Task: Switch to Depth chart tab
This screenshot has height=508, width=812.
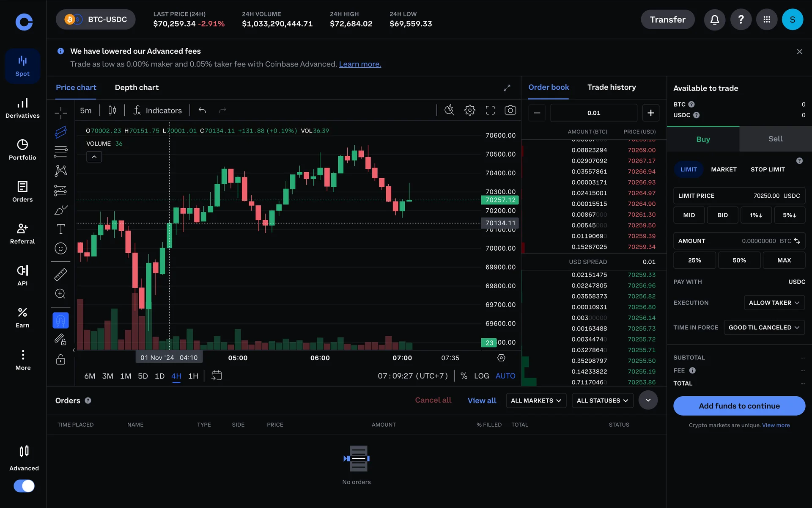Action: (137, 88)
